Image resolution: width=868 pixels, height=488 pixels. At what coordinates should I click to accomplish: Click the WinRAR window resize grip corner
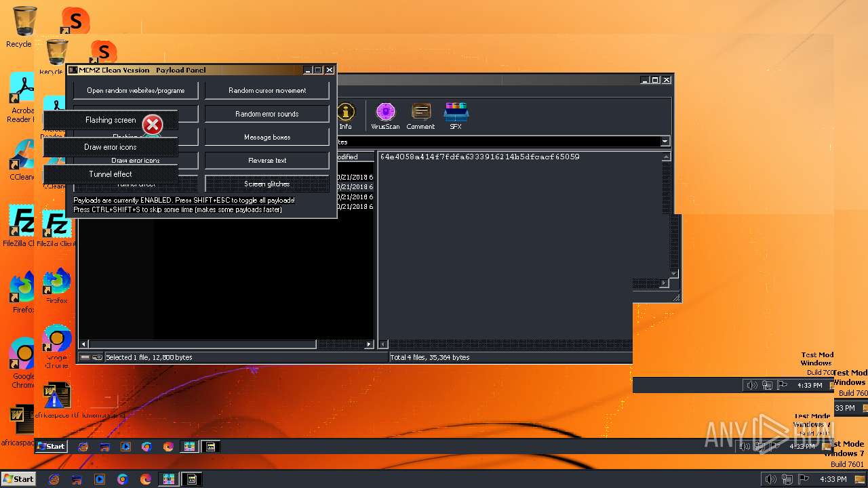click(676, 298)
